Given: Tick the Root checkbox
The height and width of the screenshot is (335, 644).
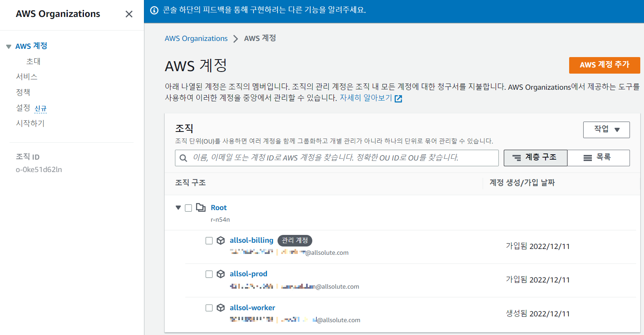Looking at the screenshot, I should click(188, 208).
